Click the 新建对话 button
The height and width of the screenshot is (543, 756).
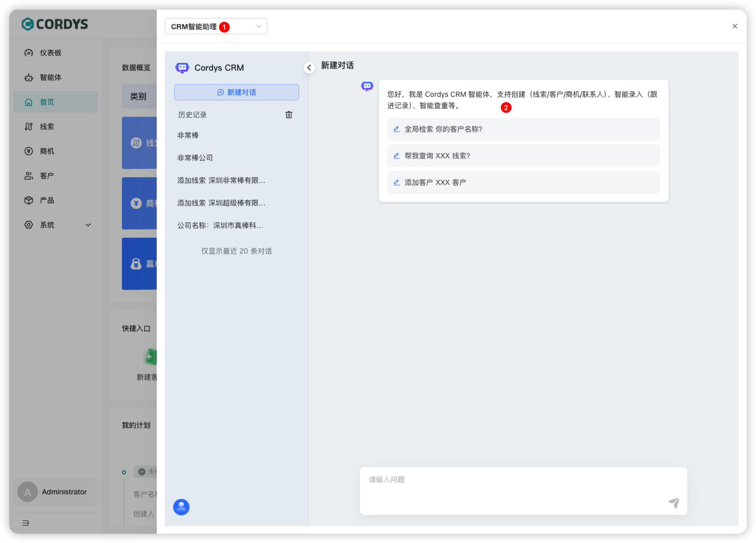tap(236, 92)
